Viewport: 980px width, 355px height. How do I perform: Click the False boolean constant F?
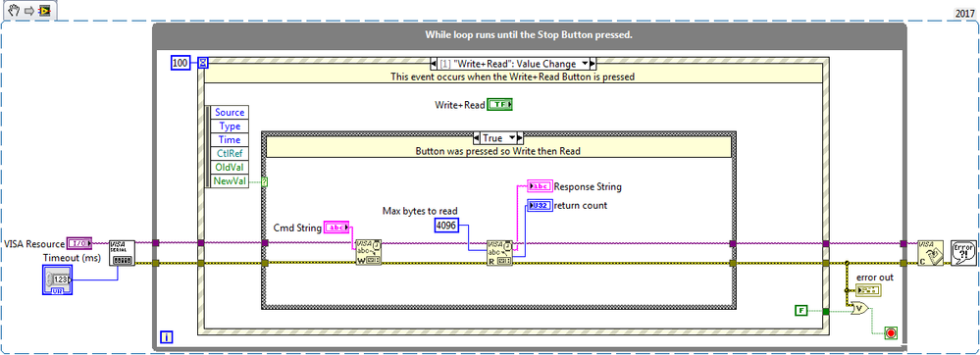coord(801,310)
